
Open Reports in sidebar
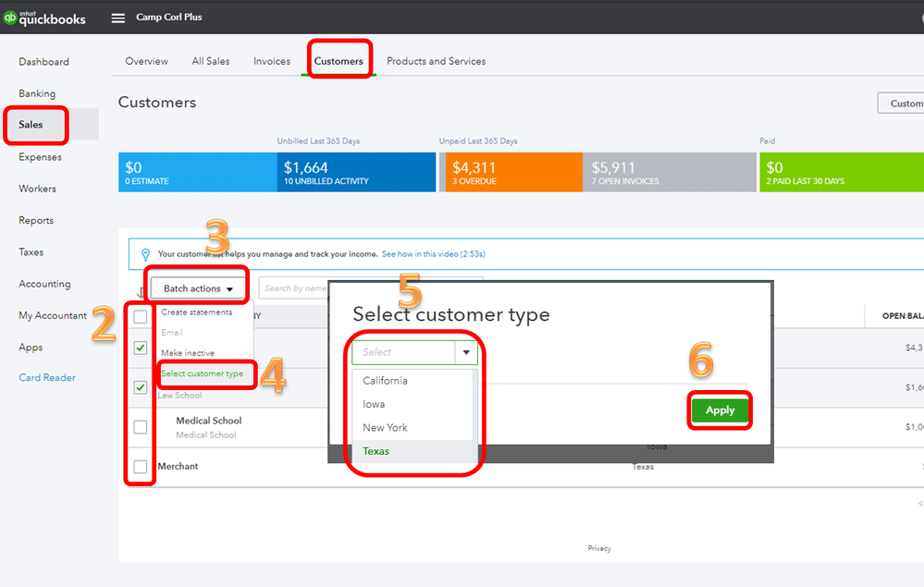(x=36, y=221)
